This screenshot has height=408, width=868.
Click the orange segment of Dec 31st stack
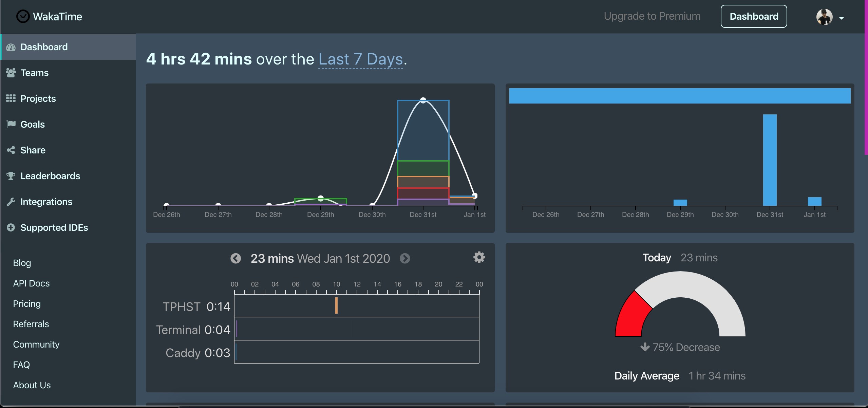(x=423, y=182)
